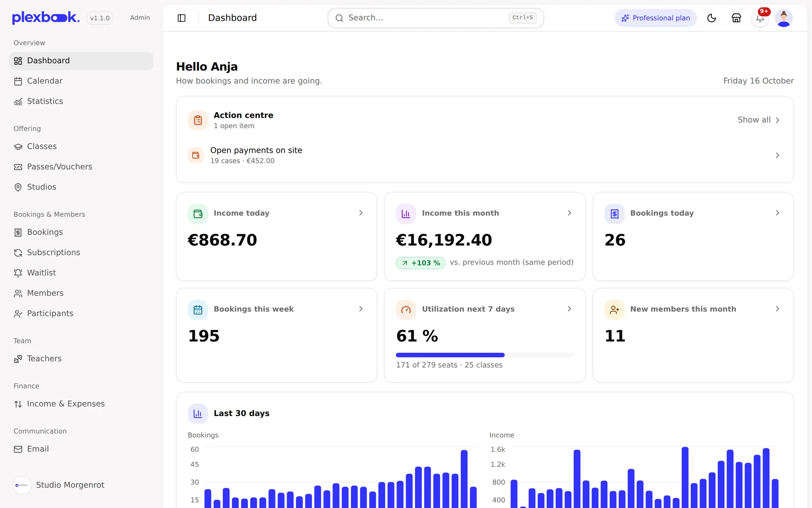Open Statistics in the sidebar
This screenshot has height=508, width=812.
(x=81, y=101)
